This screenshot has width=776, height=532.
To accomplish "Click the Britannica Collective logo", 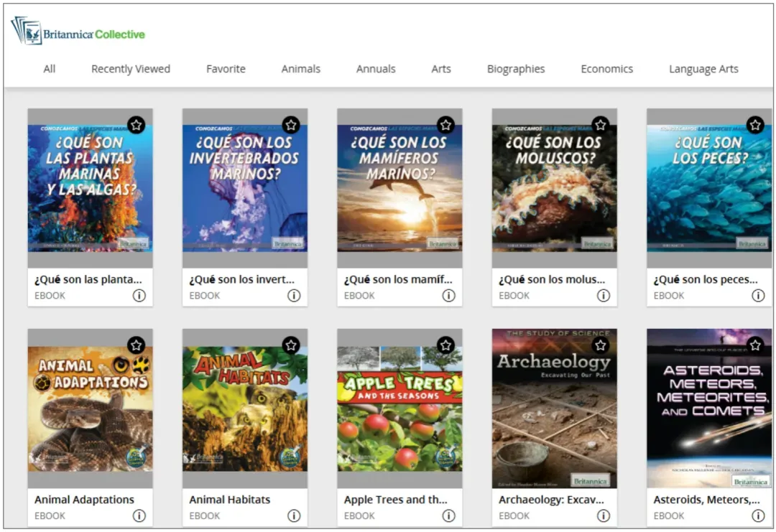I will click(x=78, y=31).
